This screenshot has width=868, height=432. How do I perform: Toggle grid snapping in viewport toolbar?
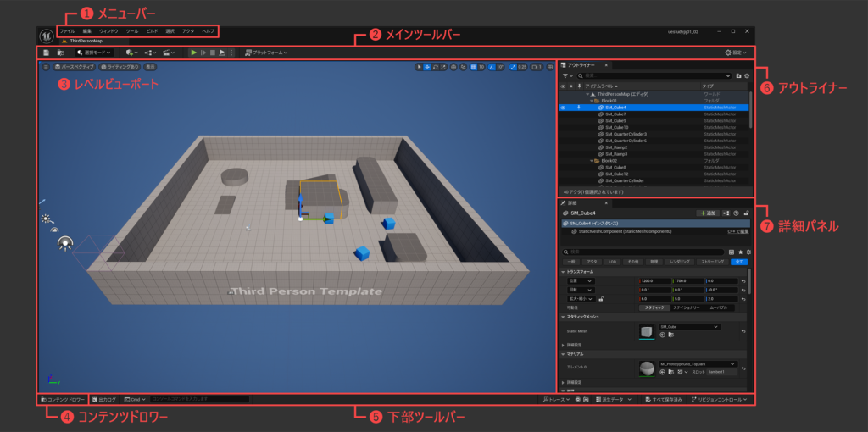[474, 67]
